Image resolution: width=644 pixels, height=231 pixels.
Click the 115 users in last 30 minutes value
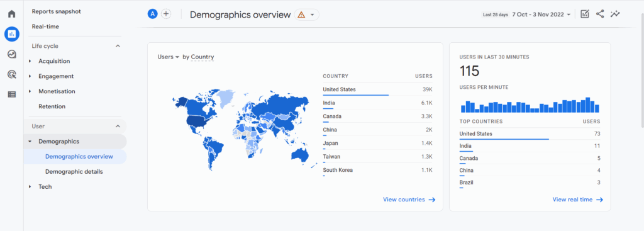(469, 72)
